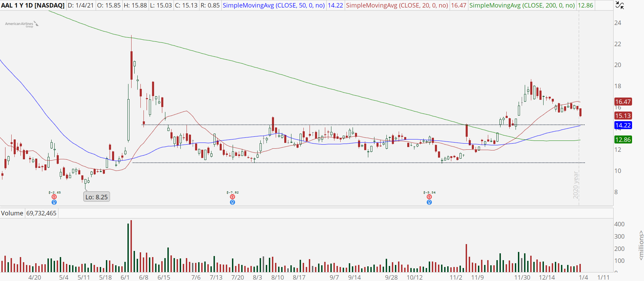Click the Volume study label

point(12,213)
